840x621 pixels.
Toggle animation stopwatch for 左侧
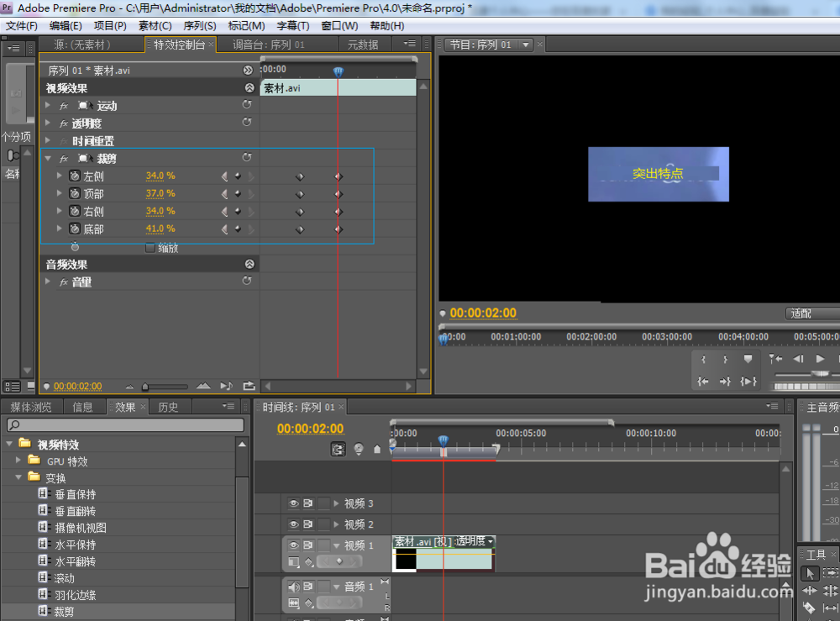coord(75,176)
